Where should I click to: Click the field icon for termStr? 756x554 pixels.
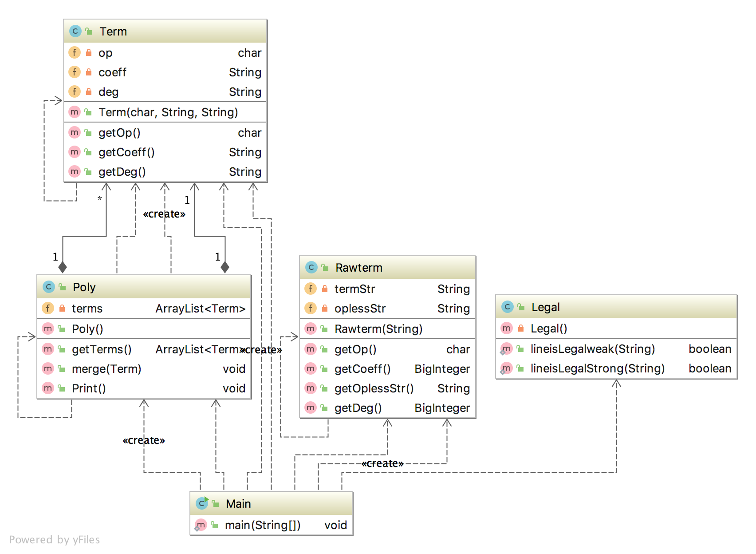(310, 289)
